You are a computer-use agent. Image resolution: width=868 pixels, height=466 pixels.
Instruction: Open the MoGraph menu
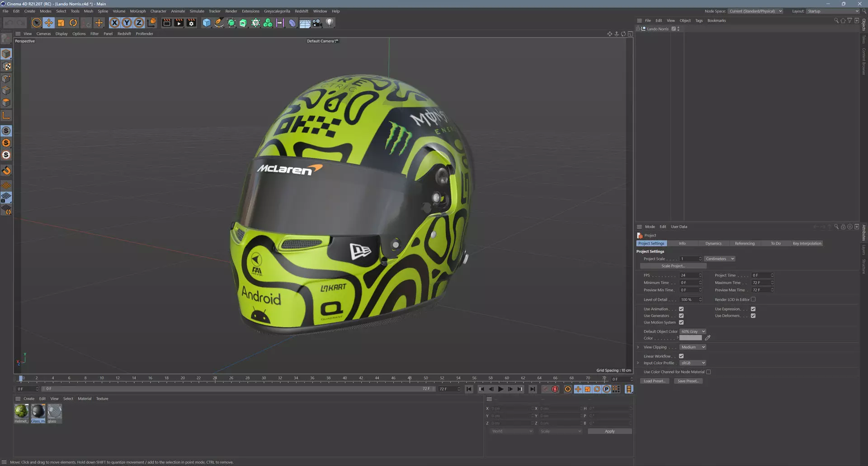[138, 11]
